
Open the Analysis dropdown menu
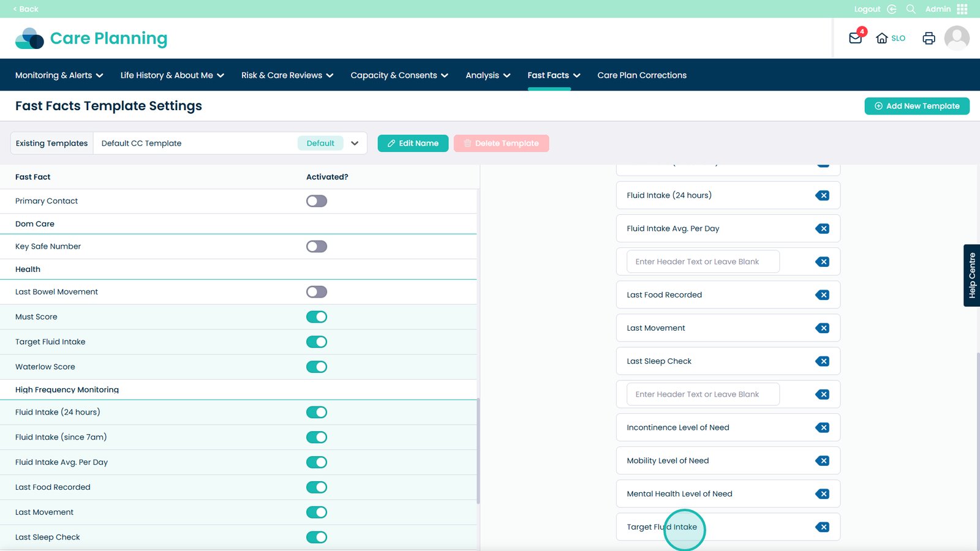(488, 75)
